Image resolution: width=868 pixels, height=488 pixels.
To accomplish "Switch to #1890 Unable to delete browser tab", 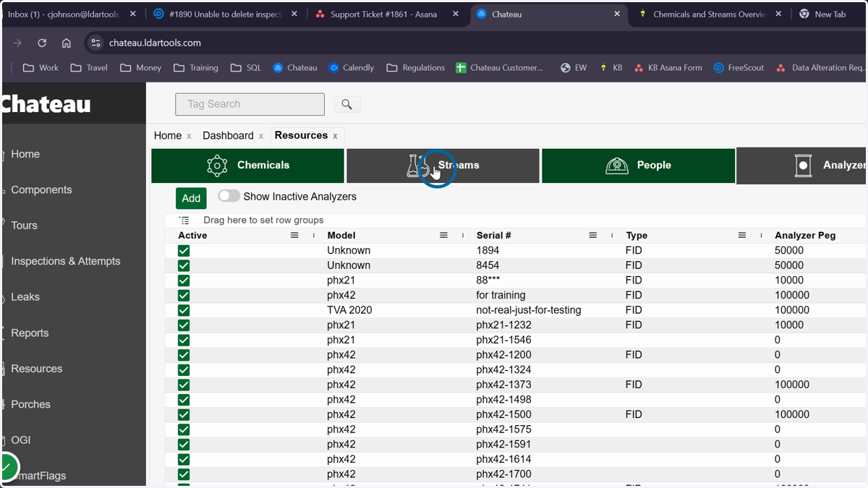I will pos(226,14).
